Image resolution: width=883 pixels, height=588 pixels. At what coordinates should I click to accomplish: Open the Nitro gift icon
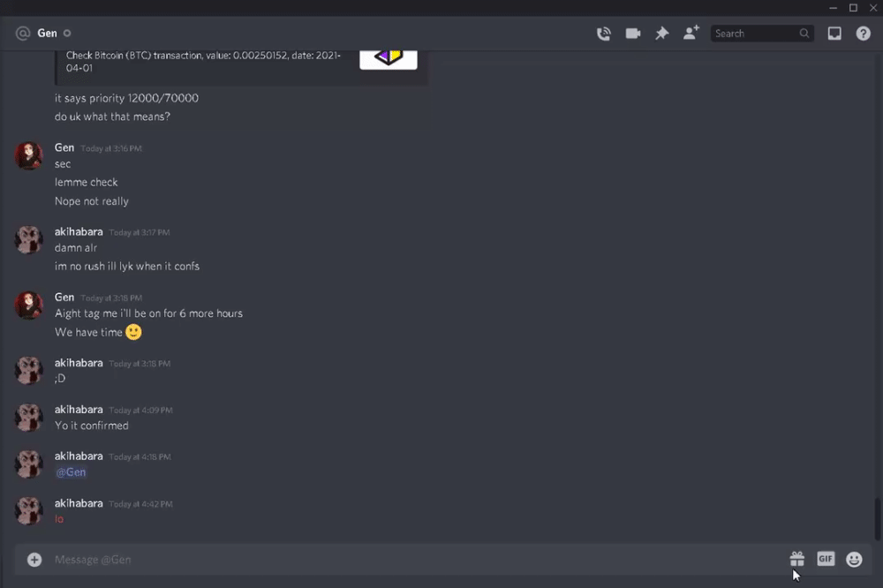click(x=796, y=559)
